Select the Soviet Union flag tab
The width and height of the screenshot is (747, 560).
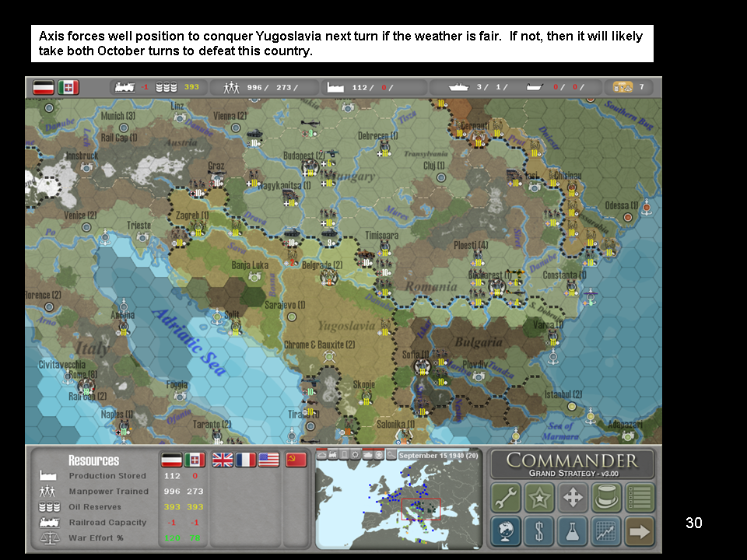296,460
